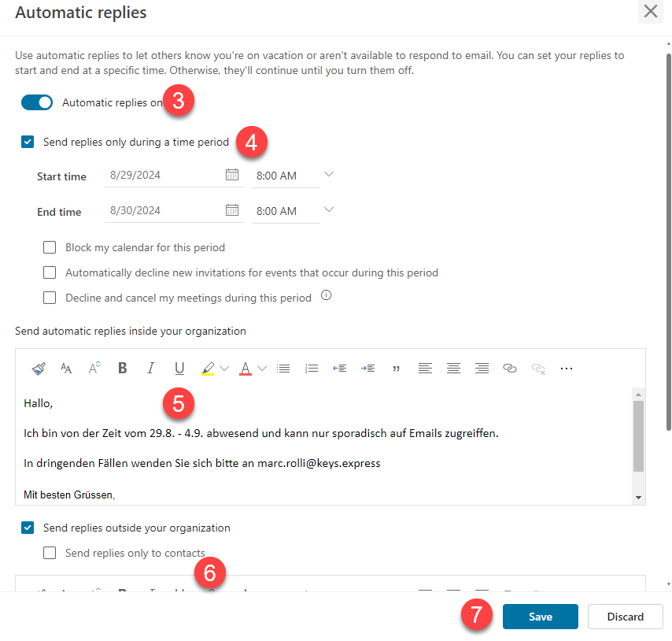This screenshot has height=641, width=672.
Task: Discard the automatic reply changes
Action: [626, 617]
